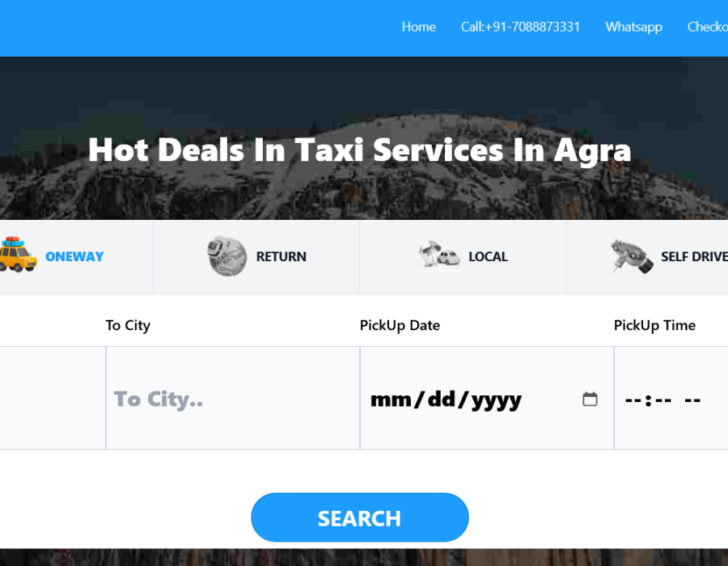This screenshot has height=566, width=728.
Task: Click the globe icon beside Return
Action: pyautogui.click(x=226, y=256)
